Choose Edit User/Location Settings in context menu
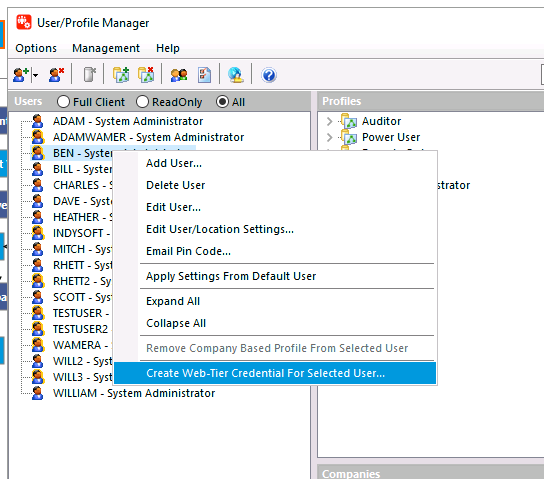The image size is (544, 479). pyautogui.click(x=220, y=229)
